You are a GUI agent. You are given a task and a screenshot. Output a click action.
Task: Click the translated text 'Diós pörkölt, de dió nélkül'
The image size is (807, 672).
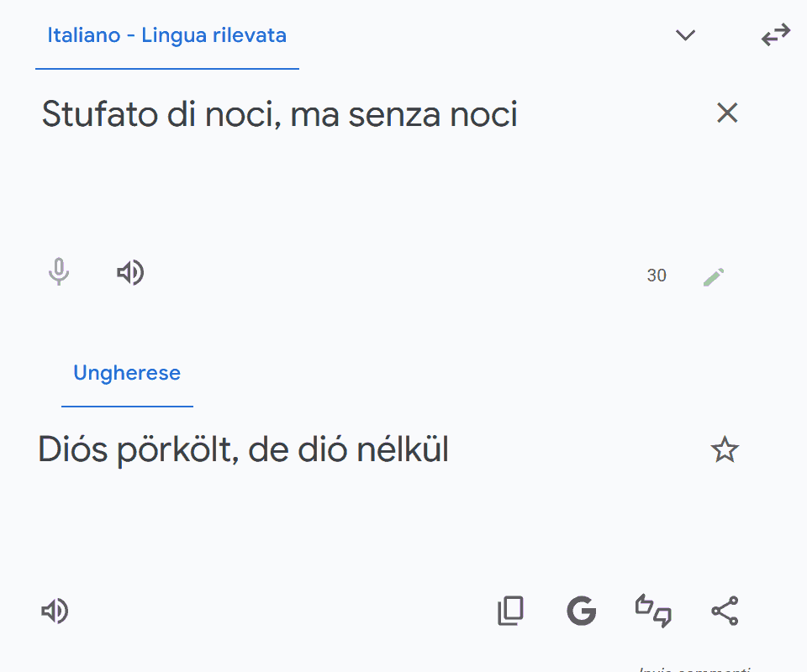[244, 451]
